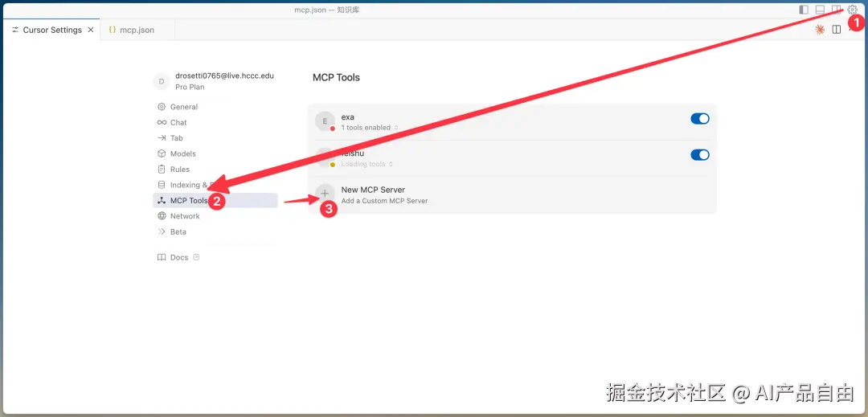
Task: Click the account avatar 'D'
Action: [x=162, y=81]
